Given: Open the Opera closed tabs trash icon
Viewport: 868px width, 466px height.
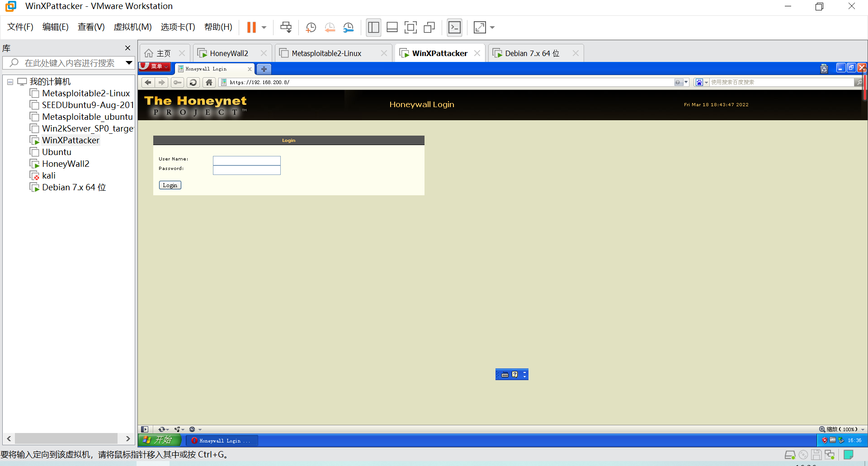Looking at the screenshot, I should click(824, 69).
